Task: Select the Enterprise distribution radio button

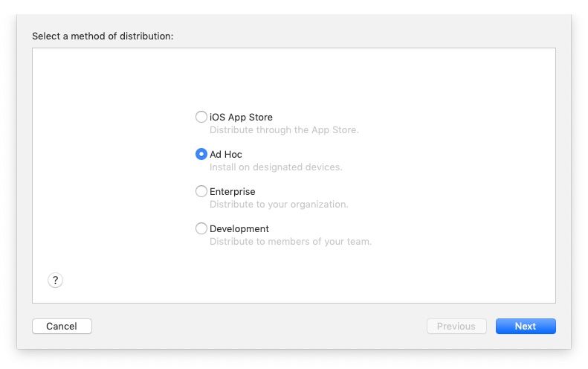Action: tap(201, 191)
